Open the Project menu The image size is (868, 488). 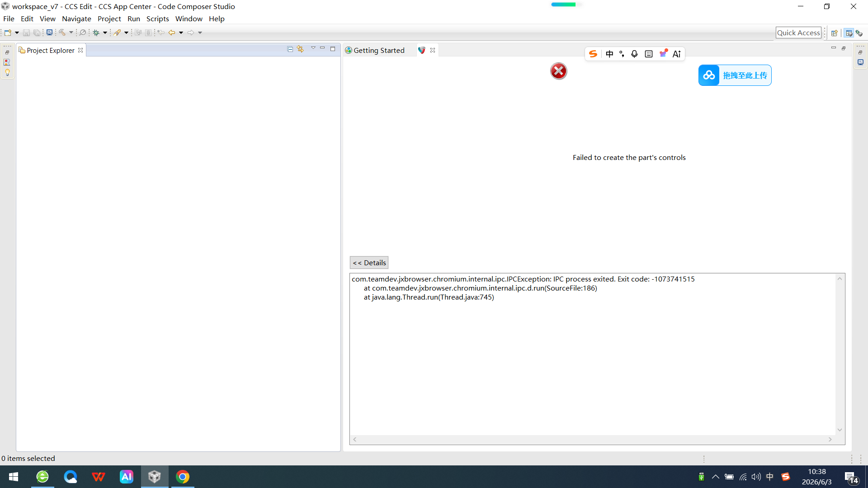pyautogui.click(x=109, y=19)
